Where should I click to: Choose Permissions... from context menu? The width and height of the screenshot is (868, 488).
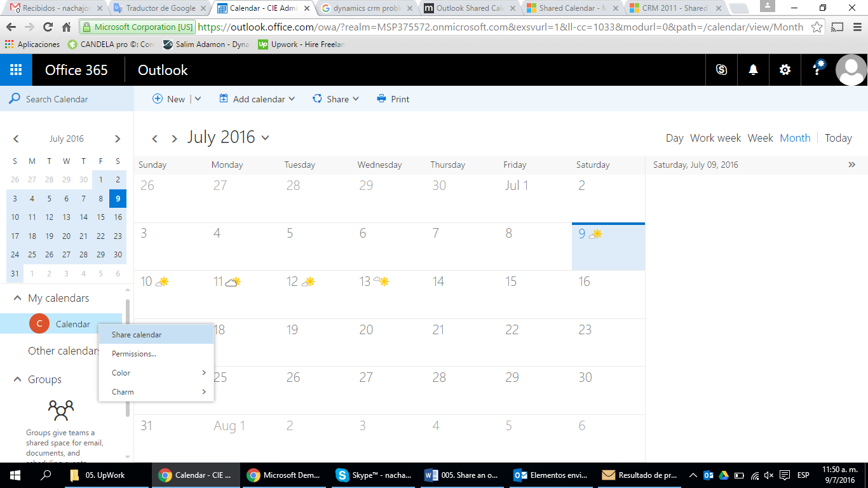click(156, 354)
